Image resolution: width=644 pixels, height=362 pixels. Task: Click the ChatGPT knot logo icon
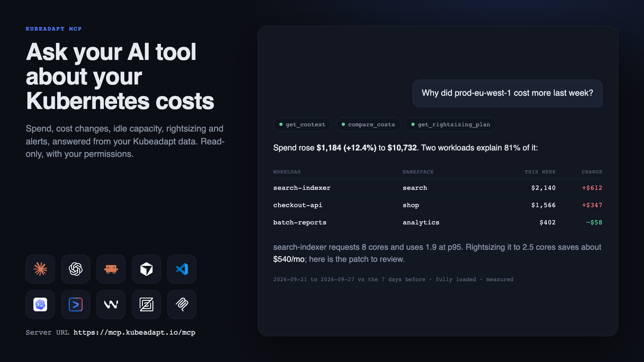pos(76,269)
